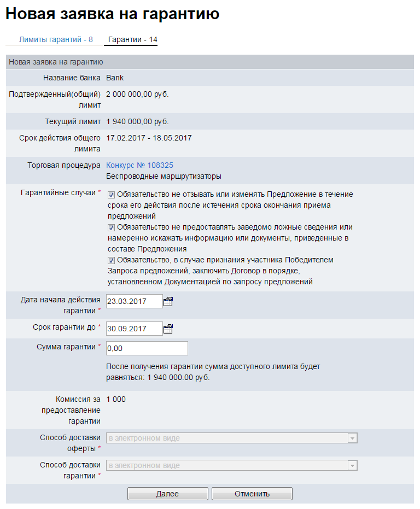Open link Конкурс № 108325

tap(139, 165)
